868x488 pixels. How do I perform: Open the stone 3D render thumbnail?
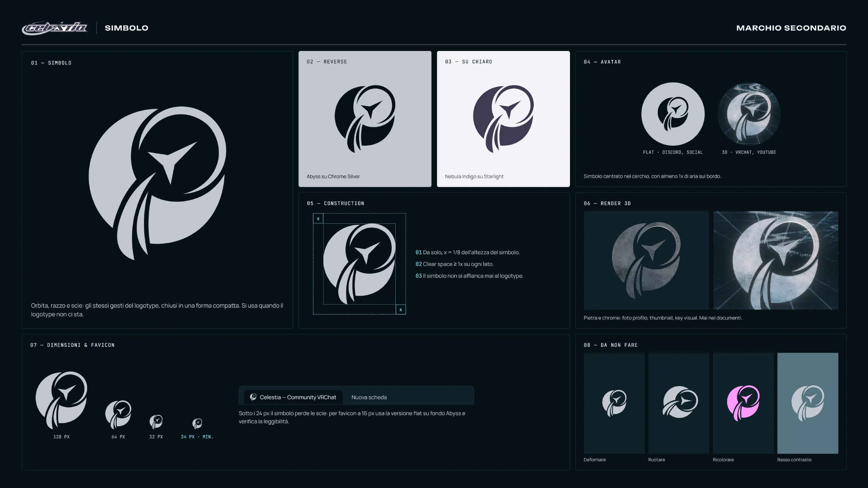[x=646, y=260]
